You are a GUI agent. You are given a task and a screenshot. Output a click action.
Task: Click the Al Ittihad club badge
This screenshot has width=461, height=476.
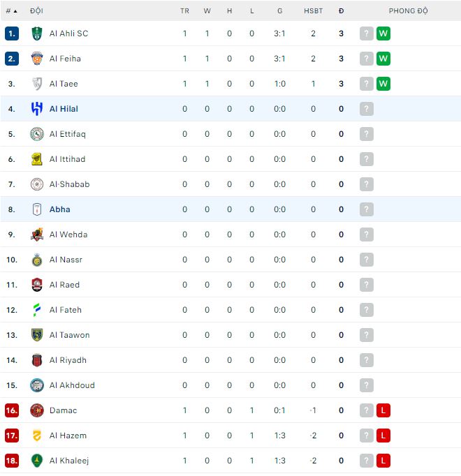click(37, 159)
